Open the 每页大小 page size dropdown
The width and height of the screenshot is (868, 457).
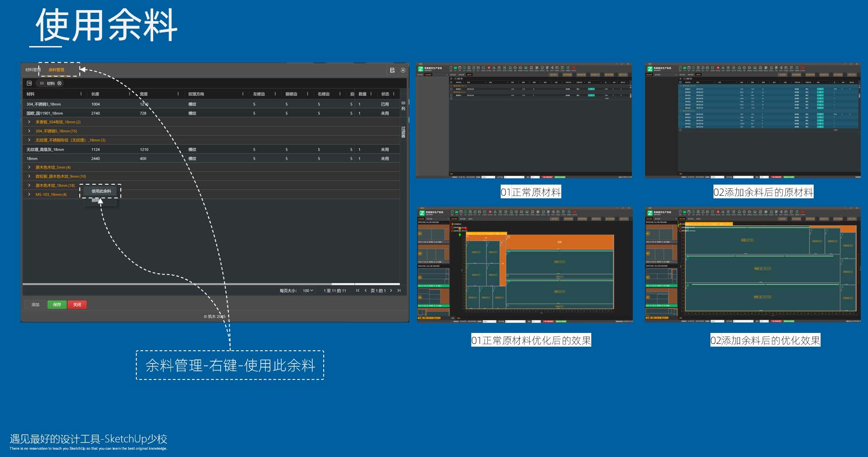(308, 291)
